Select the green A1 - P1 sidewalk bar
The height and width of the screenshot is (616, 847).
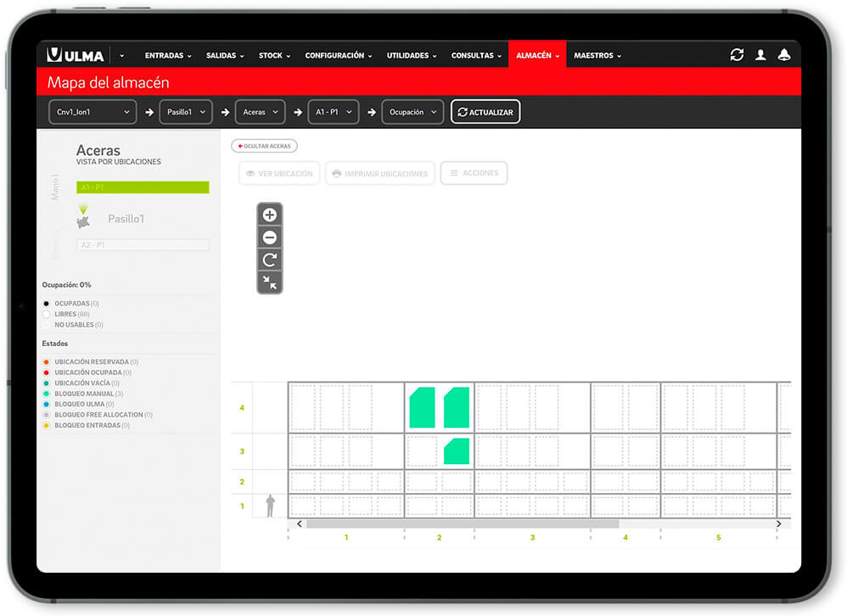pyautogui.click(x=143, y=188)
